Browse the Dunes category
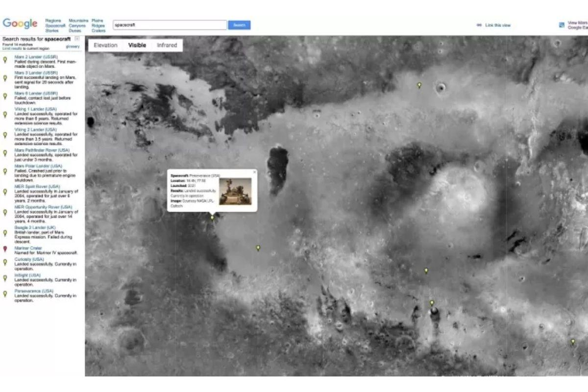 (x=75, y=30)
